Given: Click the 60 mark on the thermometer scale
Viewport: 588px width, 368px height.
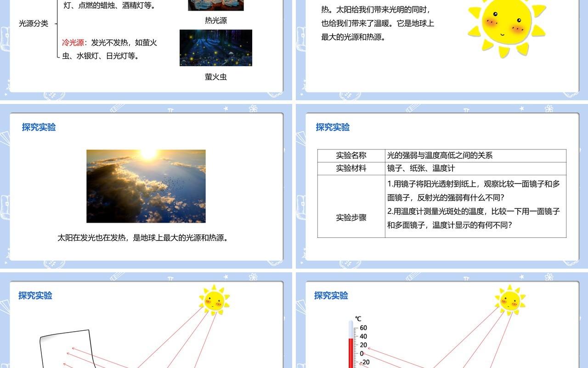Looking at the screenshot, I should 363,328.
